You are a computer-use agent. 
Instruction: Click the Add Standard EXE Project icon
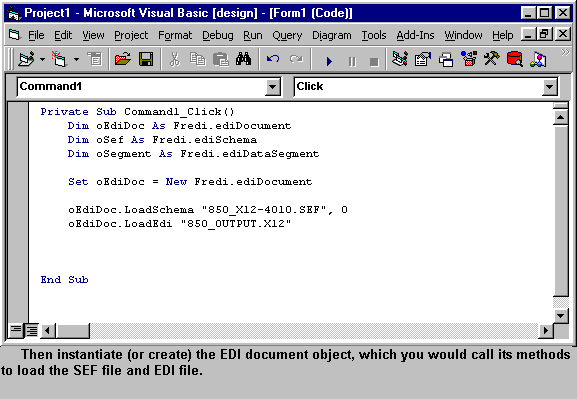[27, 59]
